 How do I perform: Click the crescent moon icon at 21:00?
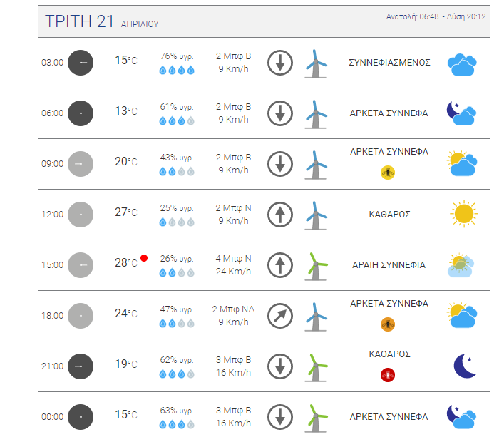click(465, 366)
